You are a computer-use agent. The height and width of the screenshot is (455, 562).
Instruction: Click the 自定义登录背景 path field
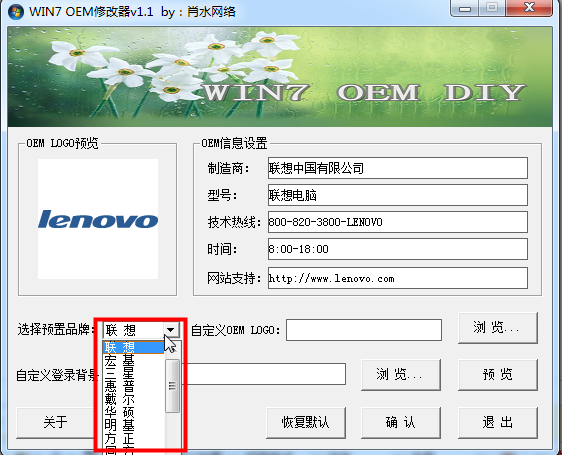[x=265, y=374]
